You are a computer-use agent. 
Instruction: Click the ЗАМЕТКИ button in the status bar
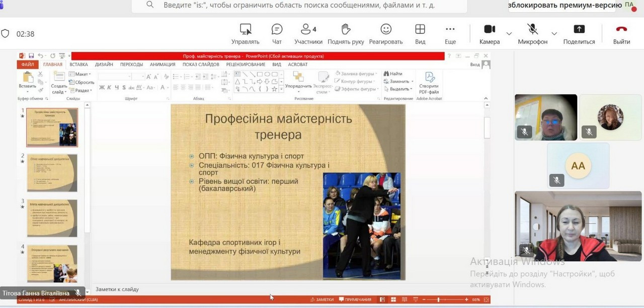pyautogui.click(x=323, y=299)
